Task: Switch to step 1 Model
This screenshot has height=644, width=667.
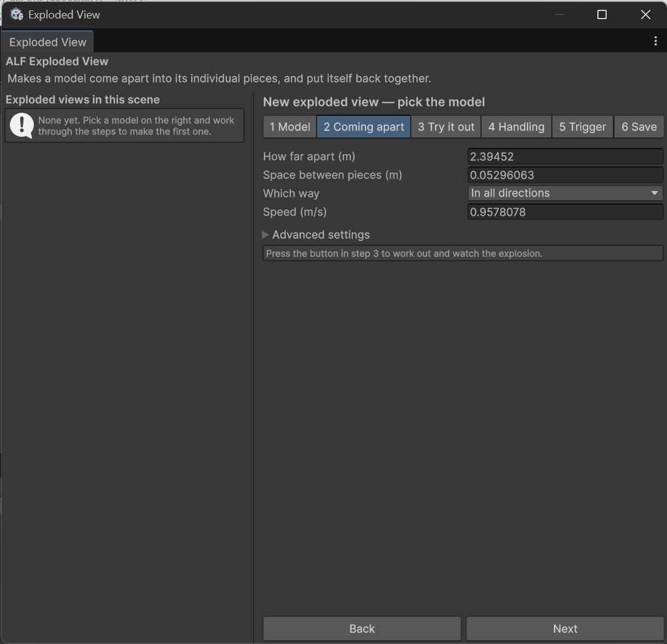Action: point(289,127)
